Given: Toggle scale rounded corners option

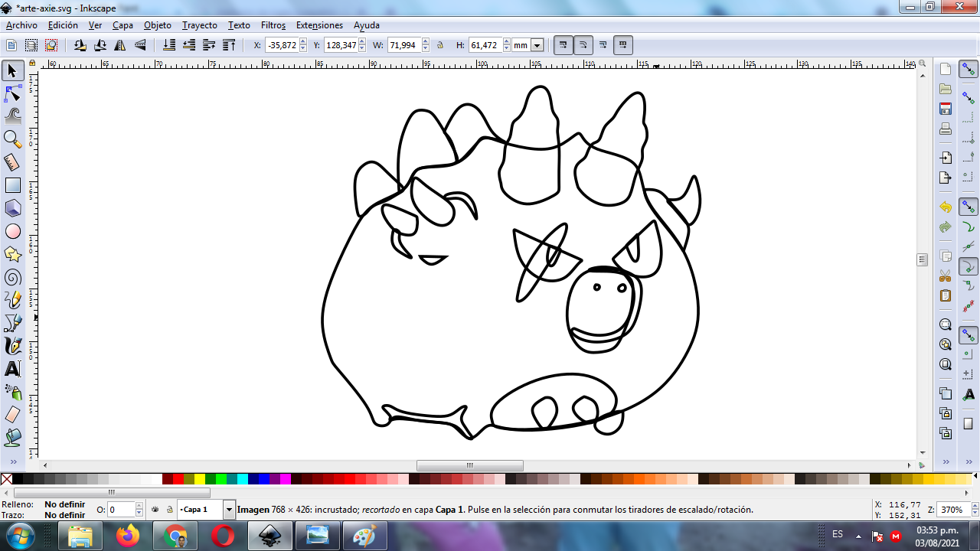Looking at the screenshot, I should click(583, 45).
